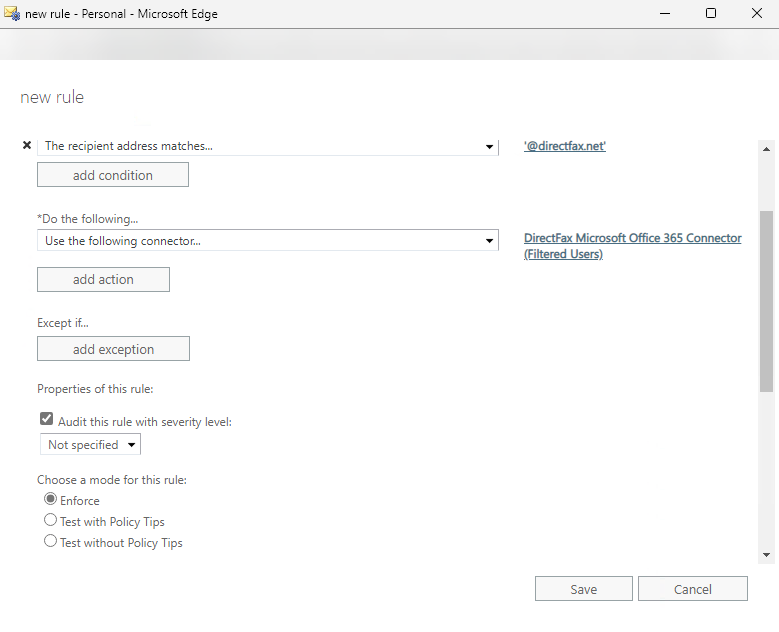Maximize the new rule window
Image resolution: width=779 pixels, height=632 pixels.
coord(710,14)
